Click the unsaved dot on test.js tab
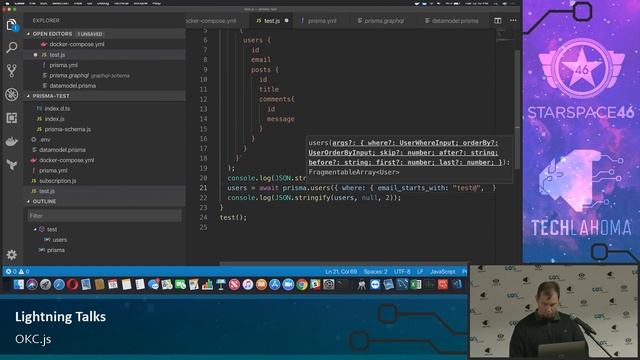Viewport: 640px width, 360px height. pos(287,20)
